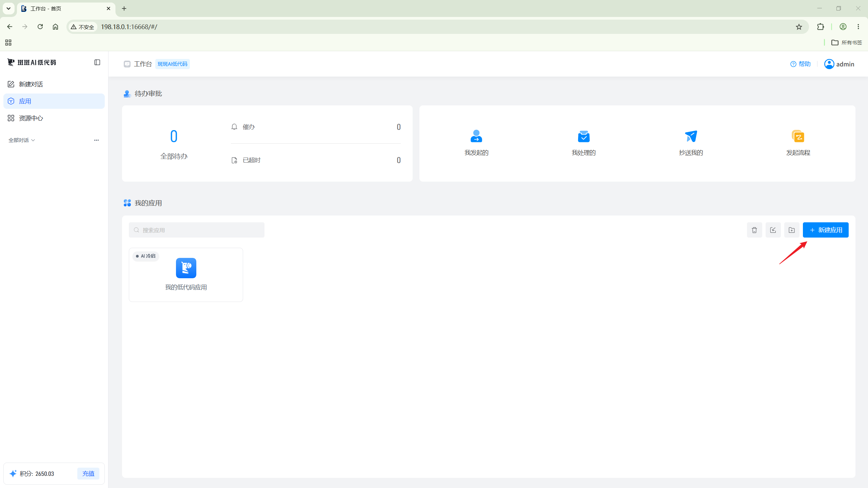
Task: Click the 新建应用 button
Action: point(826,230)
